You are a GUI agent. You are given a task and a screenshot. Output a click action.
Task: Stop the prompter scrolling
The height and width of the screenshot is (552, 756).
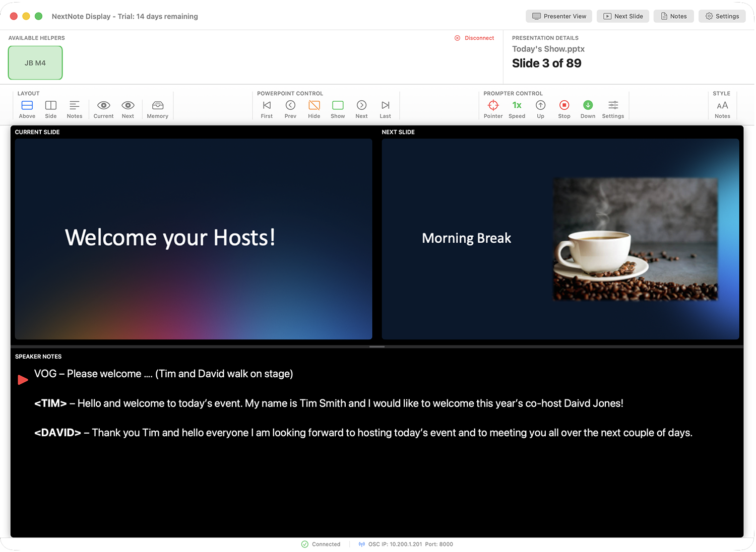[x=564, y=108]
